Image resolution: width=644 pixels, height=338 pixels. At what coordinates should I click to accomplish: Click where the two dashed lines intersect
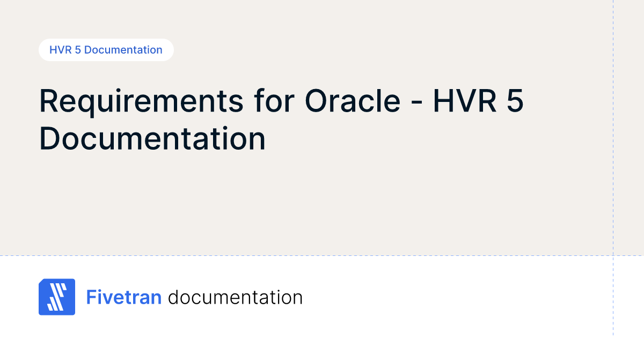point(613,255)
